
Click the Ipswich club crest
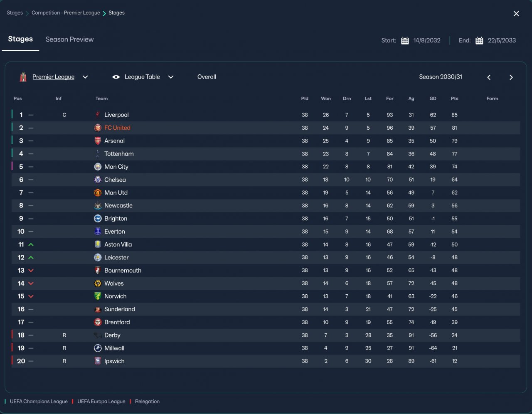(98, 361)
